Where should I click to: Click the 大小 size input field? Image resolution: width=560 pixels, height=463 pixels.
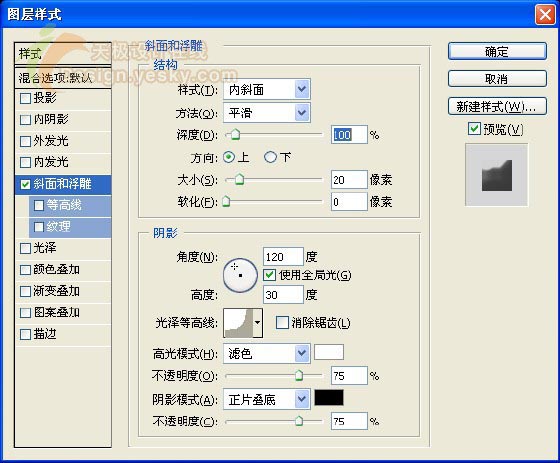tap(349, 180)
